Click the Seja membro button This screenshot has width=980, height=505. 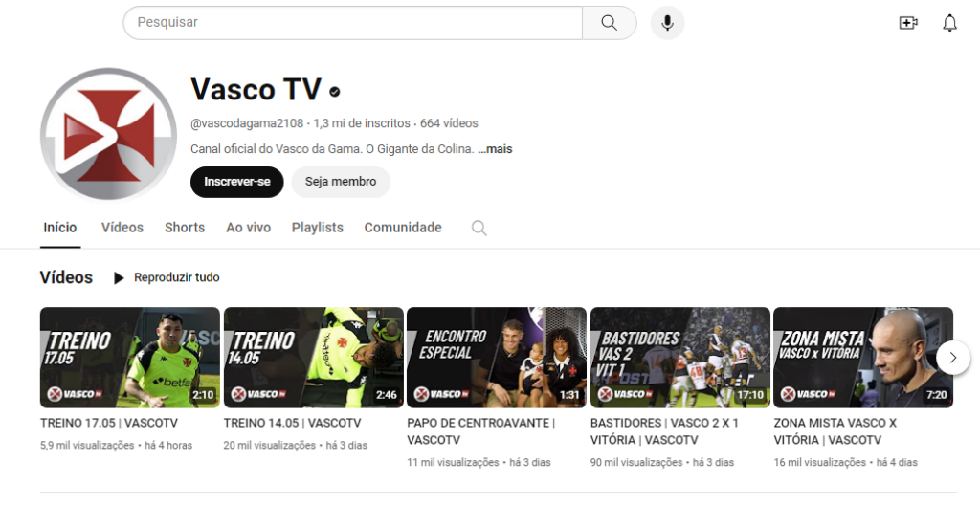(341, 182)
